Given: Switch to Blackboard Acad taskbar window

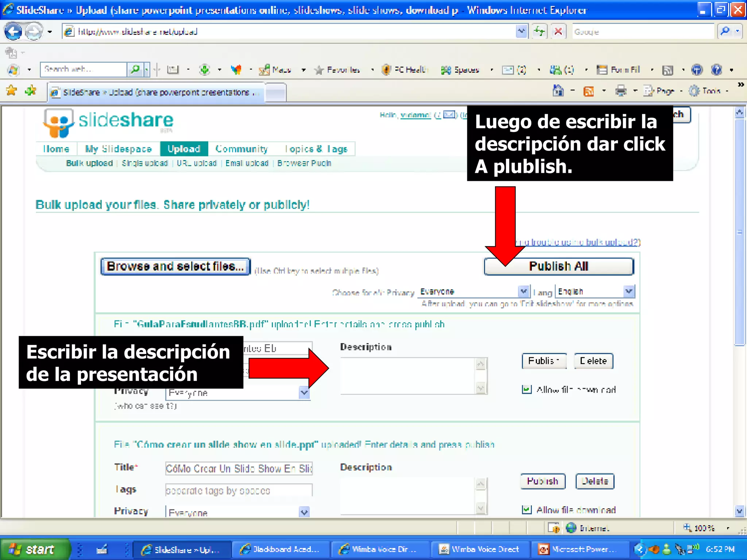Looking at the screenshot, I should [280, 549].
